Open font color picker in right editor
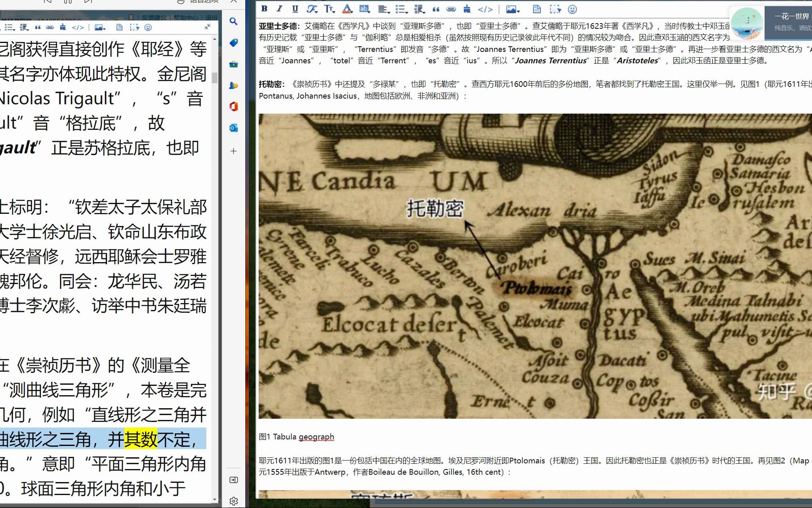The width and height of the screenshot is (812, 508). pos(347,9)
